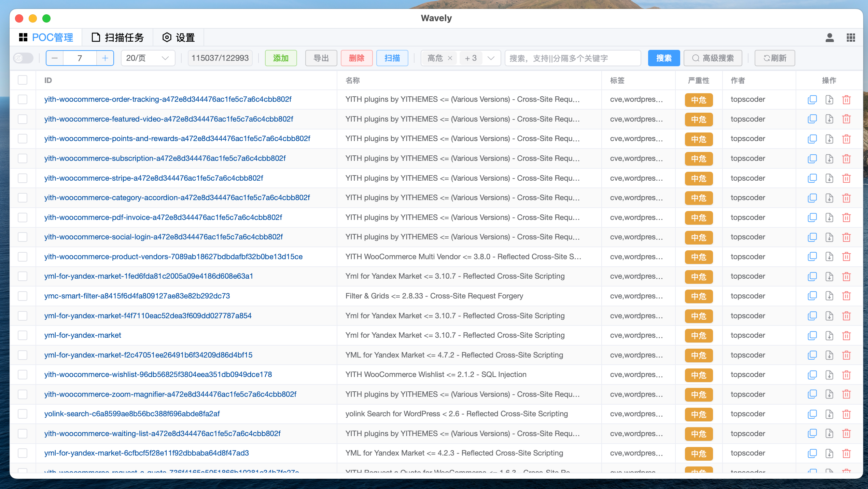Select all rows via header checkbox
The width and height of the screenshot is (868, 489).
tap(23, 80)
